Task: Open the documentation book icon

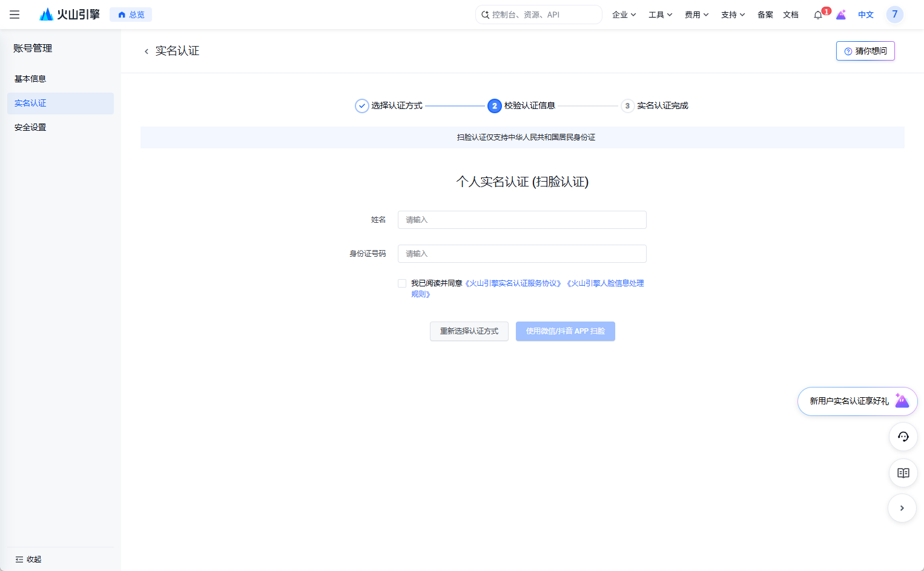Action: click(x=903, y=473)
